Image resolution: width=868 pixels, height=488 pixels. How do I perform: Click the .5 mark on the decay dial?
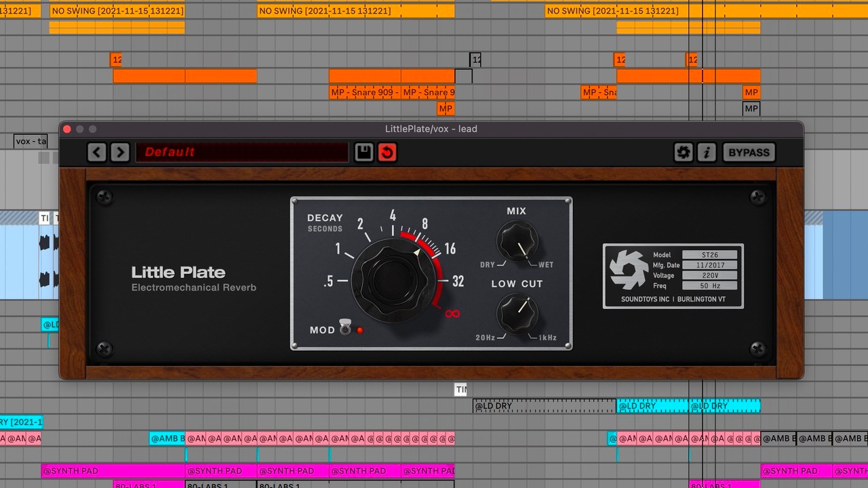coord(329,281)
